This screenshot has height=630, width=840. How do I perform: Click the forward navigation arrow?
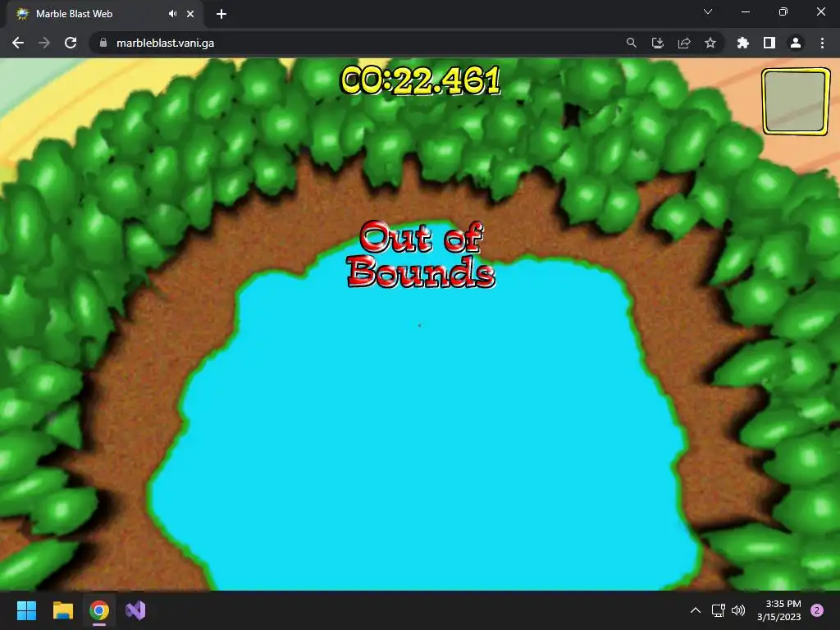click(x=44, y=43)
